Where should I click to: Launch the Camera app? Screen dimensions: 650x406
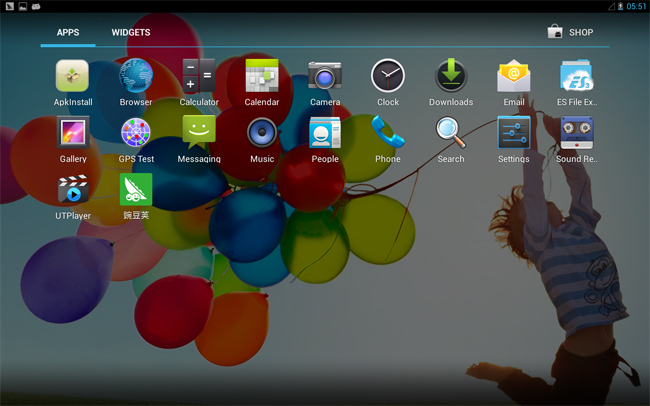(x=325, y=83)
